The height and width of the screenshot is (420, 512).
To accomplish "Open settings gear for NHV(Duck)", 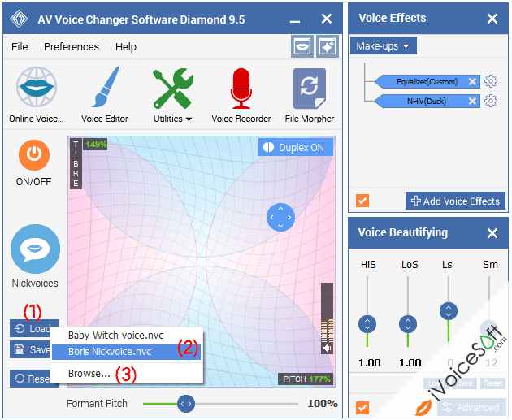I will click(491, 101).
